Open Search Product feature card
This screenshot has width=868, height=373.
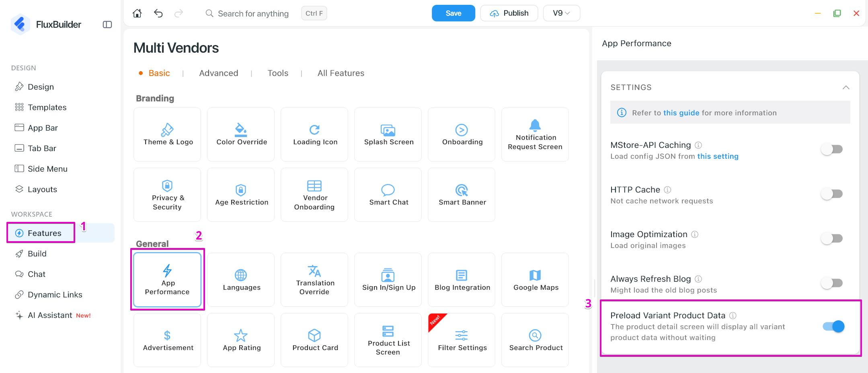[535, 340]
